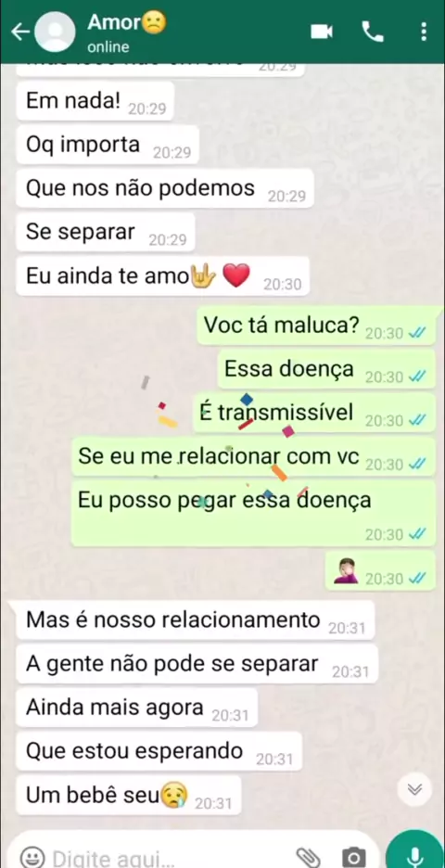
Task: Tap the facepalm emoji message
Action: 380,570
